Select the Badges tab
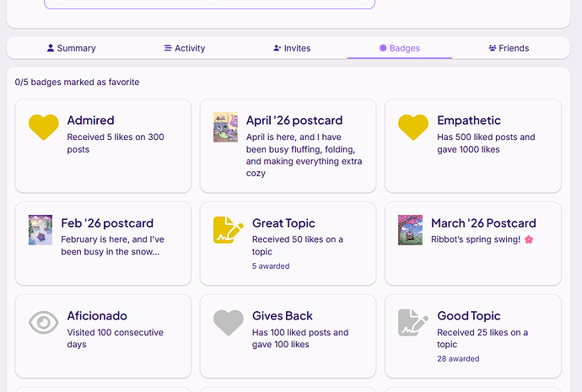 click(399, 48)
